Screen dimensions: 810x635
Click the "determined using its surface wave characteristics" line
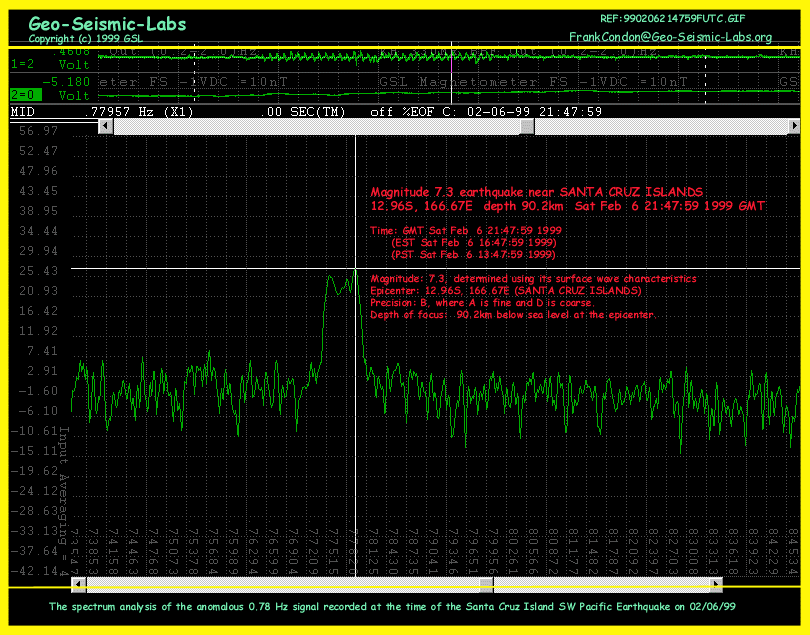[x=534, y=278]
